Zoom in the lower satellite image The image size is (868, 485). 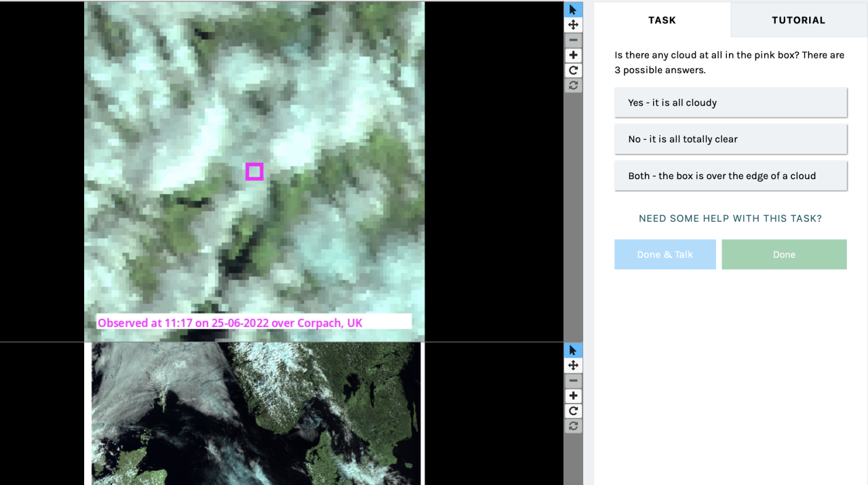coord(573,395)
